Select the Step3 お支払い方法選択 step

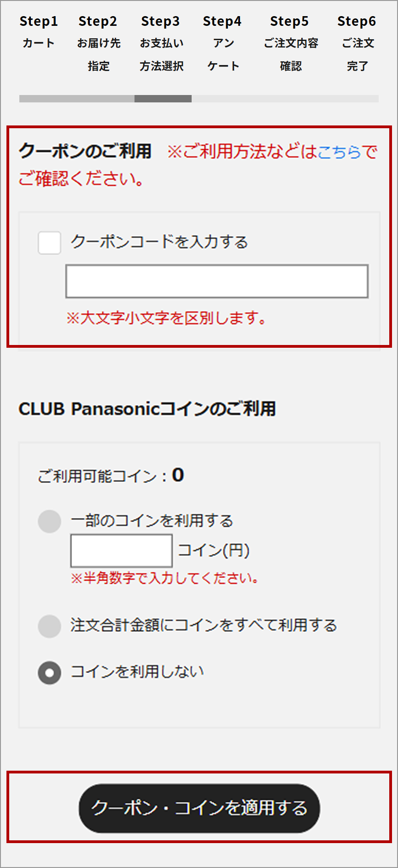[161, 44]
